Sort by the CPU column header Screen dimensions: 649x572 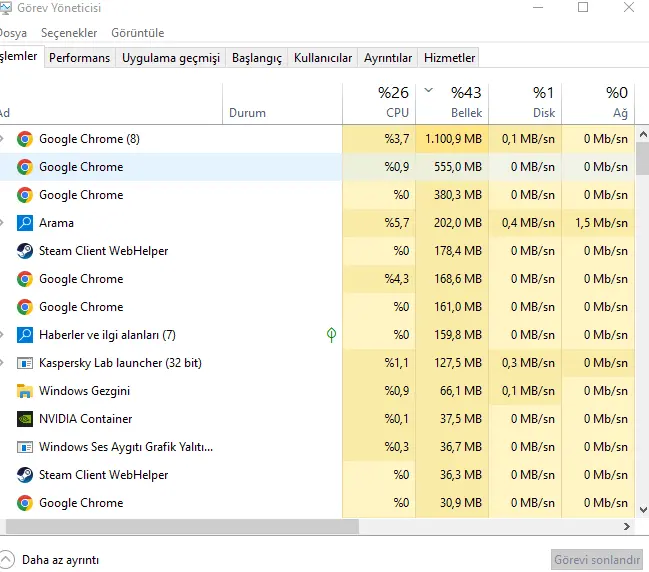coord(379,102)
